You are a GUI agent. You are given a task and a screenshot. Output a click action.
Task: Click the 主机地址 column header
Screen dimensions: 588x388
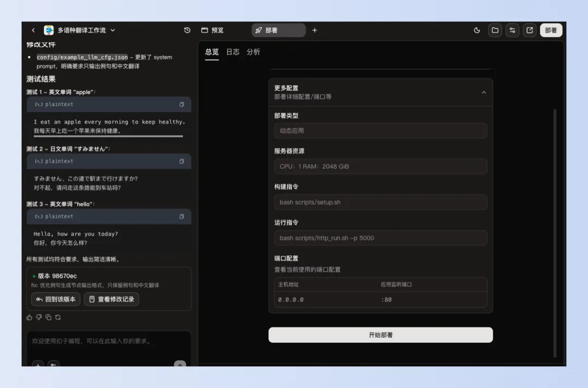(289, 285)
